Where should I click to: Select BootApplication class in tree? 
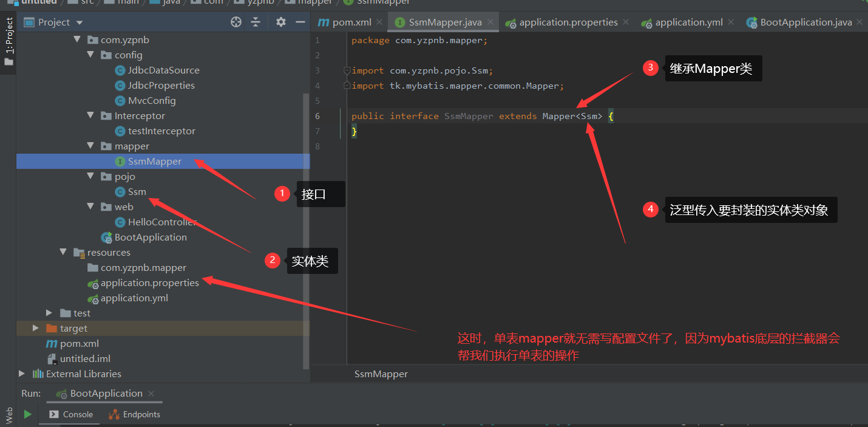[144, 237]
